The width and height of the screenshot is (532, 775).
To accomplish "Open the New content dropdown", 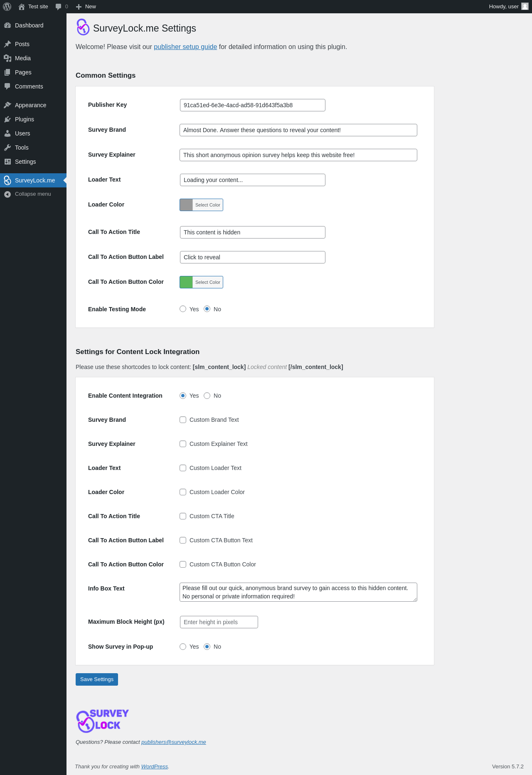I will (x=86, y=7).
